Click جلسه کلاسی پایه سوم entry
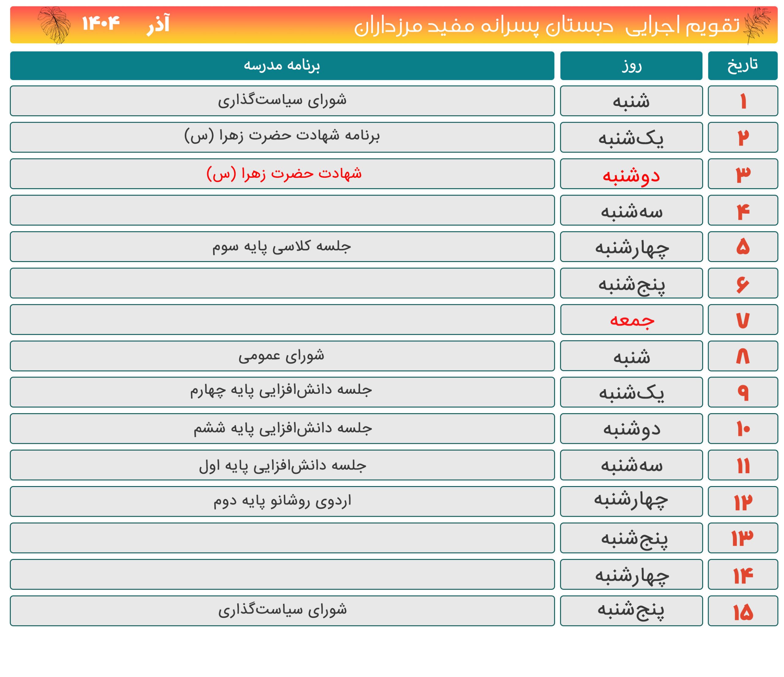This screenshot has height=677, width=784. coord(281,246)
